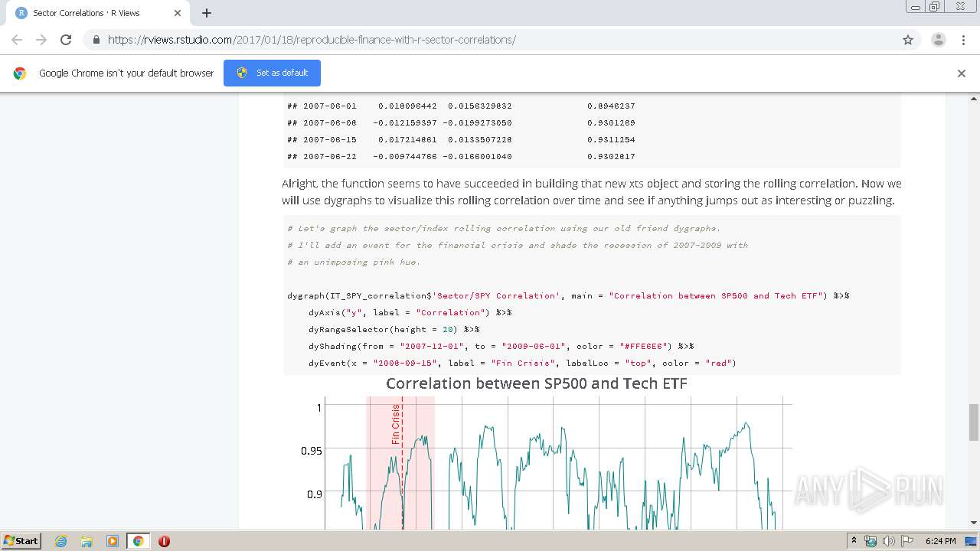Show hidden system tray icons

854,541
